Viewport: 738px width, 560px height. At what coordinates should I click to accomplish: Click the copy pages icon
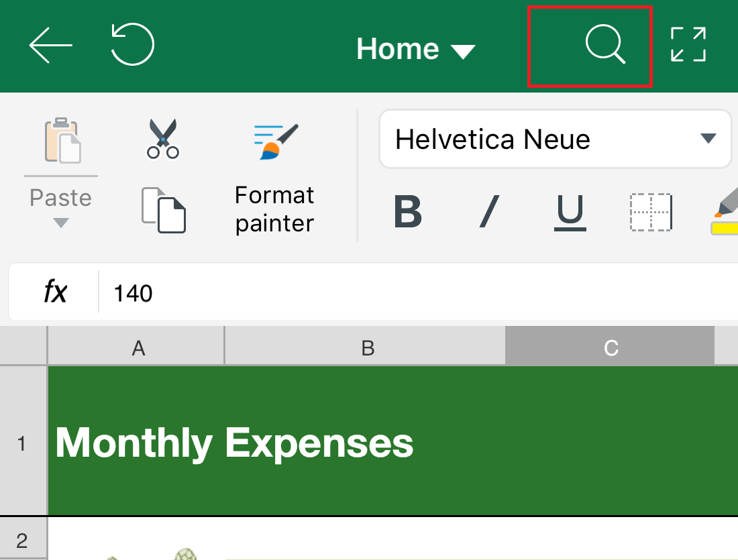163,210
